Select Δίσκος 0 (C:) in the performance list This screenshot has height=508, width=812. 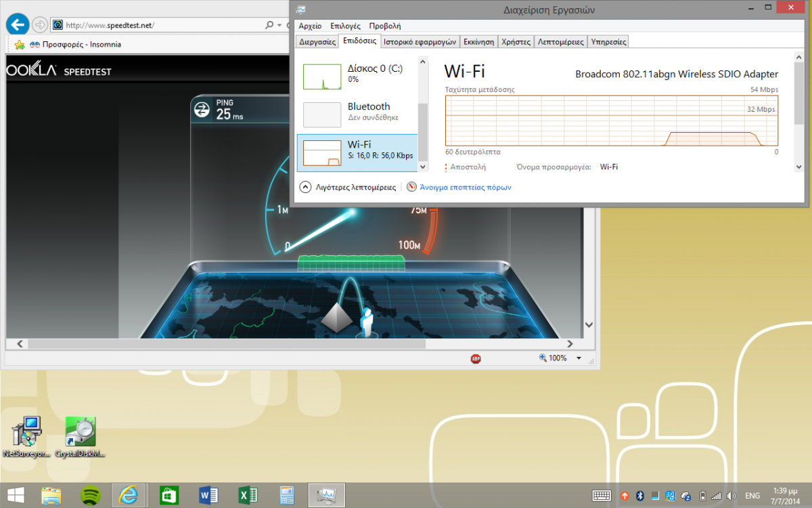357,75
